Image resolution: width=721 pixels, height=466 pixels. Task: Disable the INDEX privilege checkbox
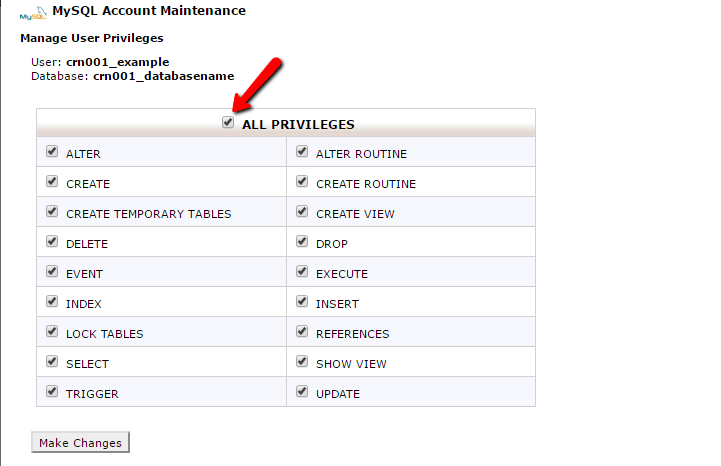[x=52, y=302]
